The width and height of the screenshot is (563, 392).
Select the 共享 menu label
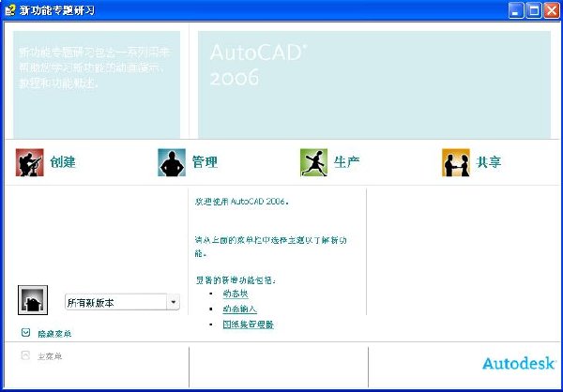(x=488, y=162)
